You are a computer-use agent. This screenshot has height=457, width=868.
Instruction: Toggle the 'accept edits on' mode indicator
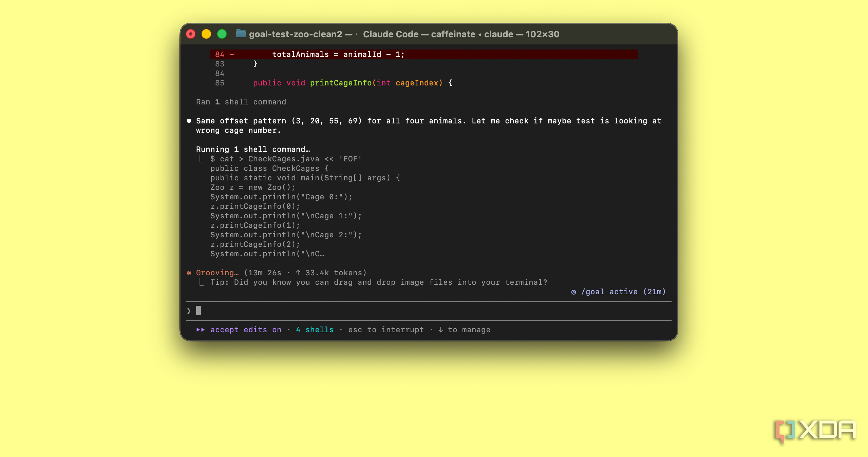(x=246, y=330)
